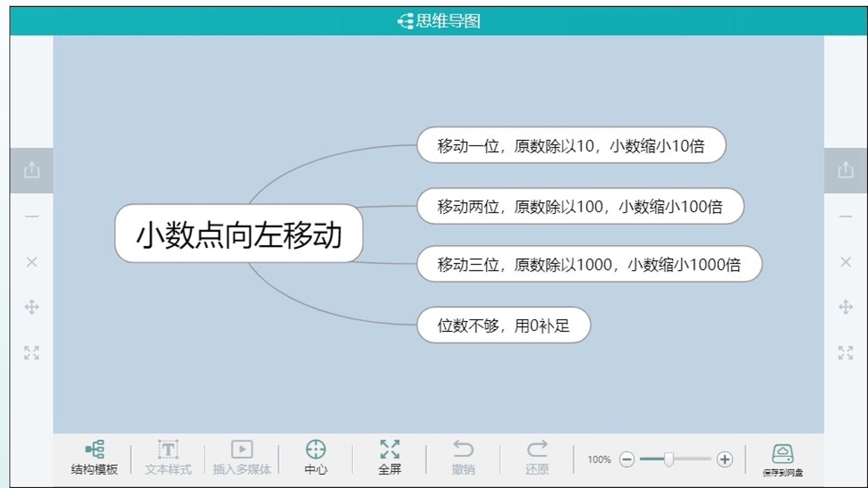This screenshot has height=488, width=868.
Task: Save the map using 保存到网盘 icon
Action: click(783, 460)
